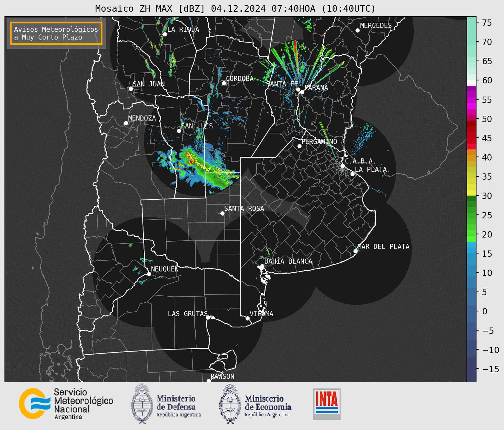This screenshot has height=430, width=504.
Task: Click the La Plata city marker dot
Action: (x=353, y=174)
